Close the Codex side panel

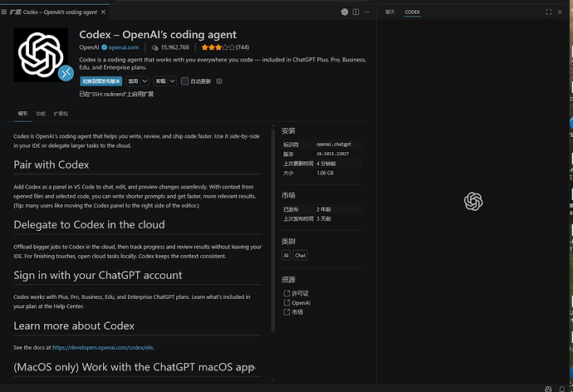[560, 12]
